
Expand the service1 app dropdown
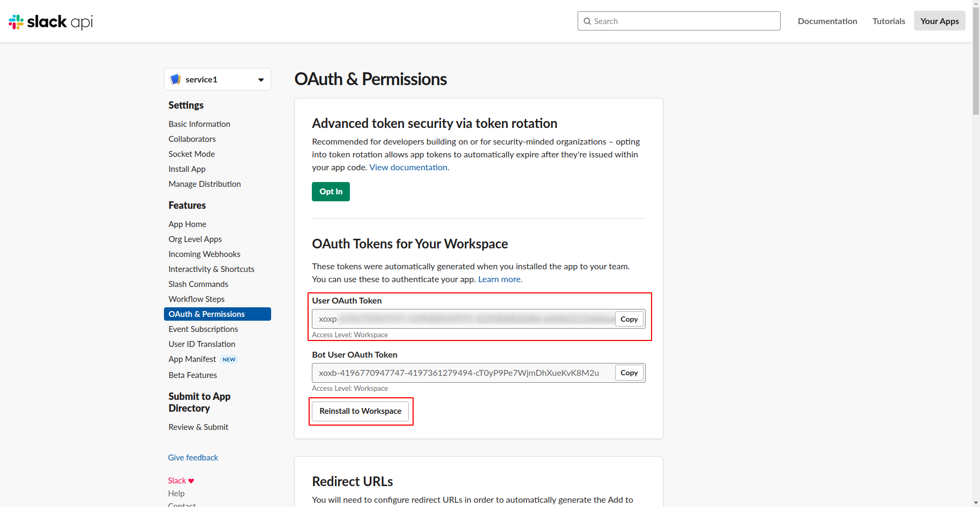[261, 80]
